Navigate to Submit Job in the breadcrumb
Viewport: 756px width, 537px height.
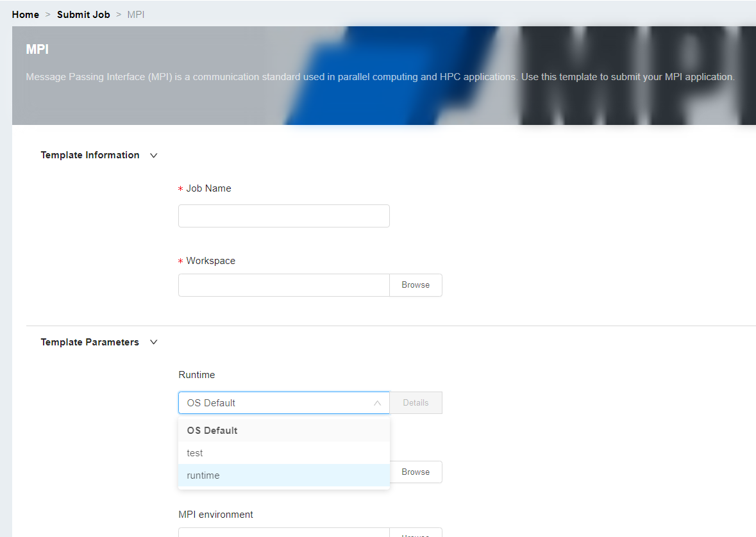pyautogui.click(x=83, y=14)
